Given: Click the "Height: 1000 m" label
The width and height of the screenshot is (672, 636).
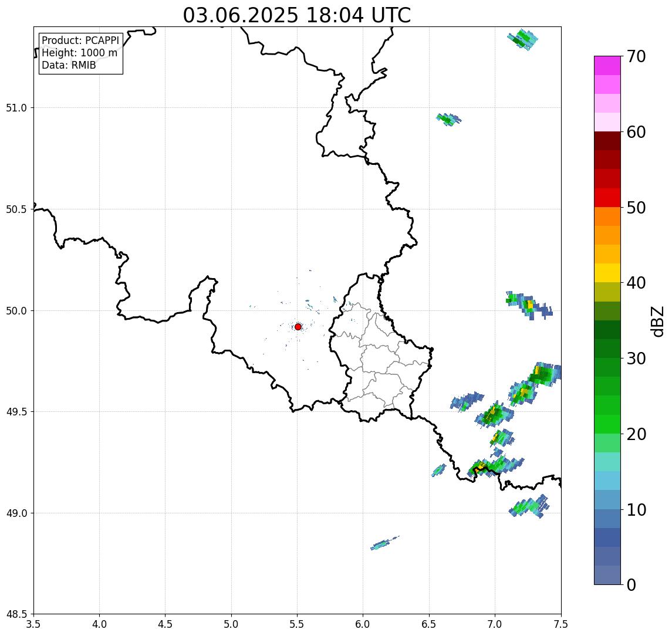Looking at the screenshot, I should click(79, 53).
